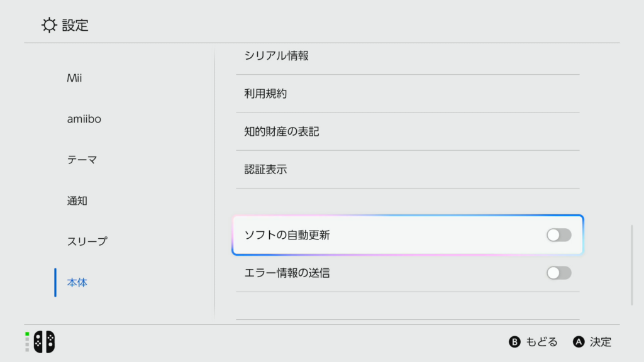Open amiibo settings category

(84, 119)
